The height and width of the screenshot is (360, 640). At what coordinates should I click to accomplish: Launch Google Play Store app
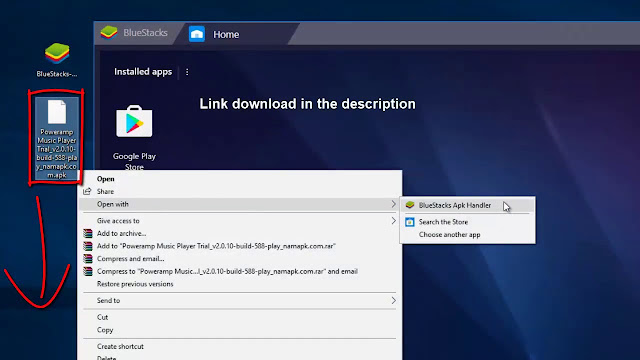coord(134,122)
